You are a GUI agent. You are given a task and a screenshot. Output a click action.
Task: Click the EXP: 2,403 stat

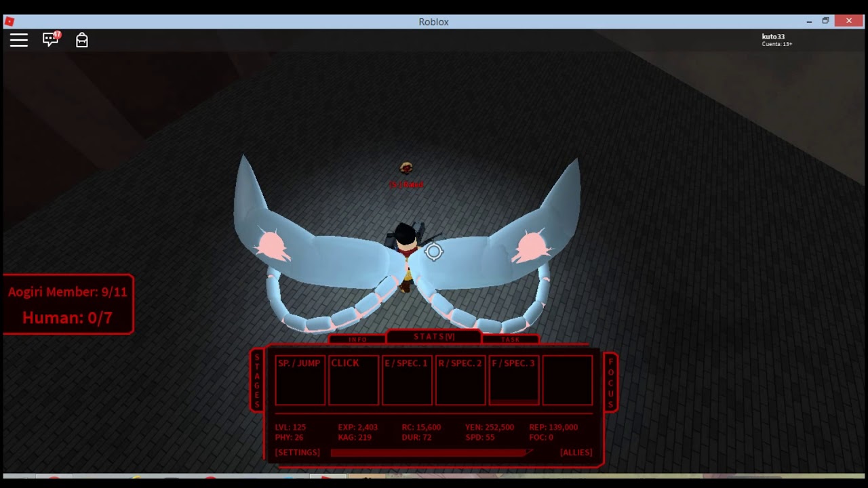coord(357,428)
